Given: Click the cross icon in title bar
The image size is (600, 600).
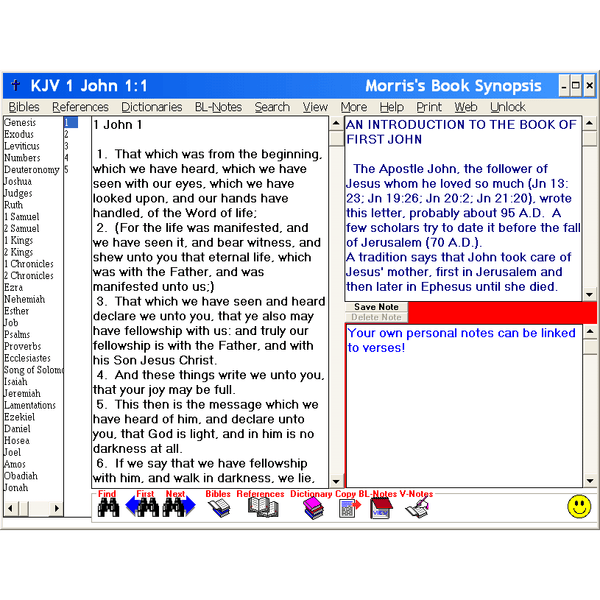Looking at the screenshot, I should (16, 85).
